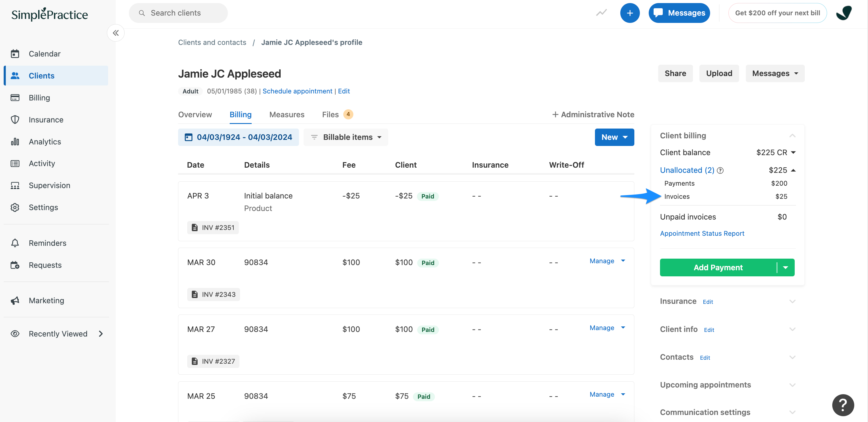Switch to the Measures tab
The height and width of the screenshot is (422, 868).
[x=287, y=115]
